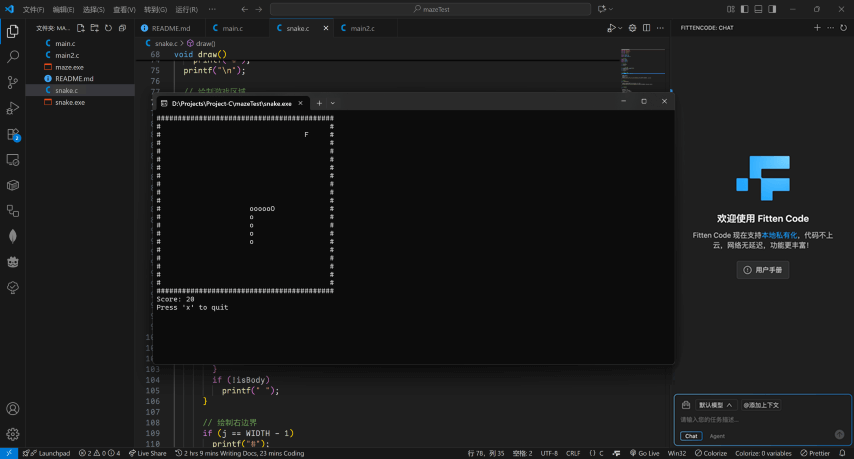This screenshot has width=854, height=459.
Task: Click the split editor icon
Action: click(x=648, y=28)
